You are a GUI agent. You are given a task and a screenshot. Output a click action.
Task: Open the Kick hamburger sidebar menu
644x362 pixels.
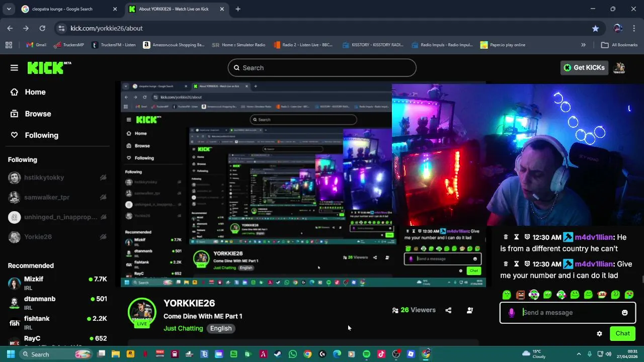click(x=14, y=68)
